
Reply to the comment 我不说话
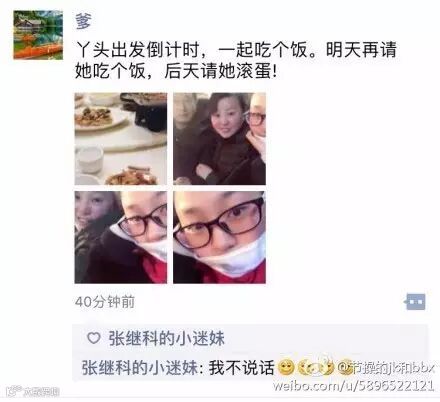point(241,368)
